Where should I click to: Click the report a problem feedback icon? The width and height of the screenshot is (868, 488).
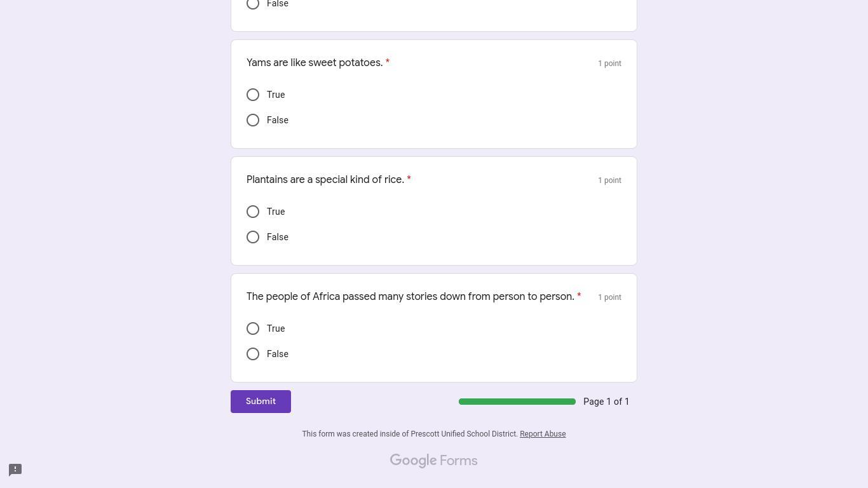click(x=15, y=470)
